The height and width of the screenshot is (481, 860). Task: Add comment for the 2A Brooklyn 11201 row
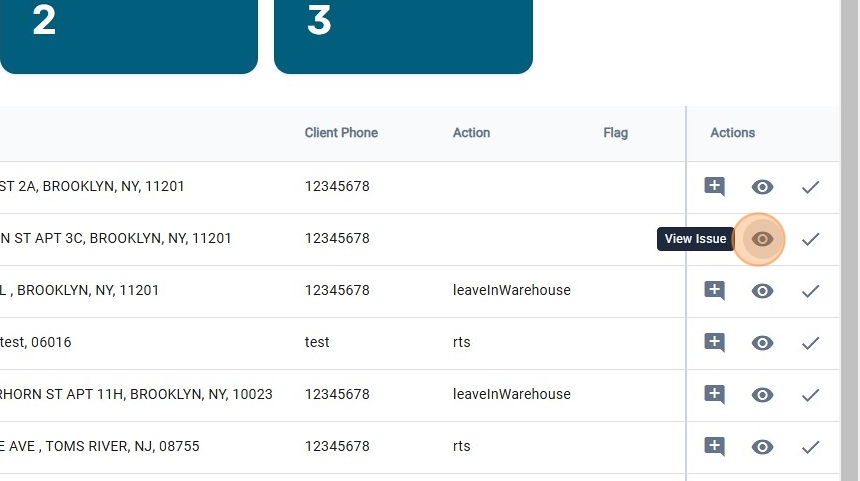714,187
